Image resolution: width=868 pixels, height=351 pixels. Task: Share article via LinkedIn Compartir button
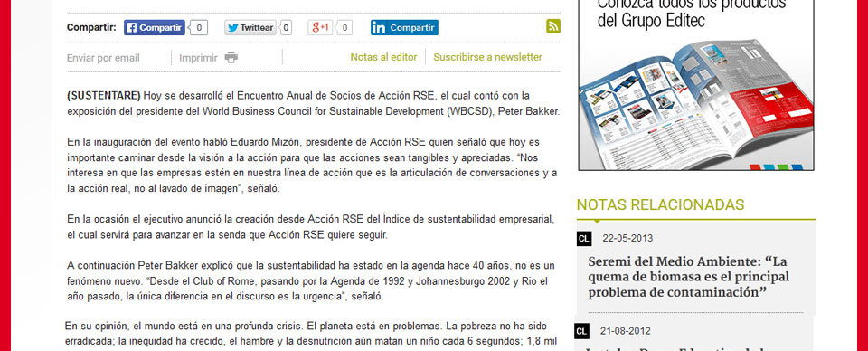404,28
